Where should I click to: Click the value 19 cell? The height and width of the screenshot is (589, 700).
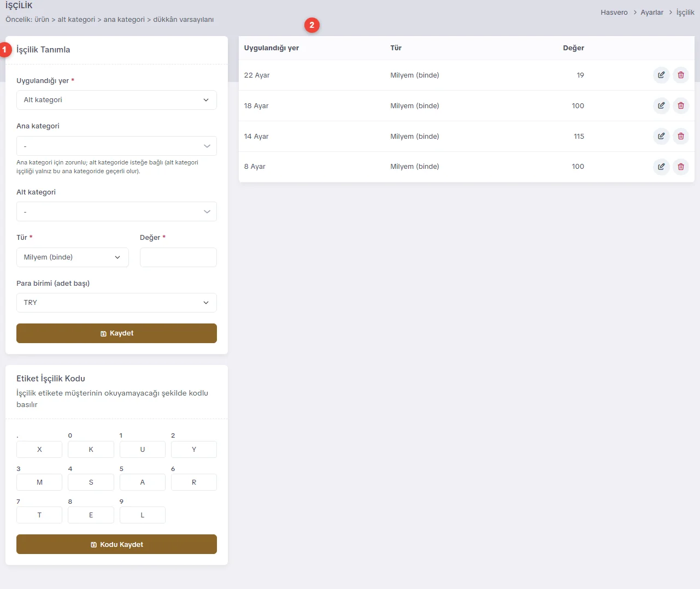[580, 75]
